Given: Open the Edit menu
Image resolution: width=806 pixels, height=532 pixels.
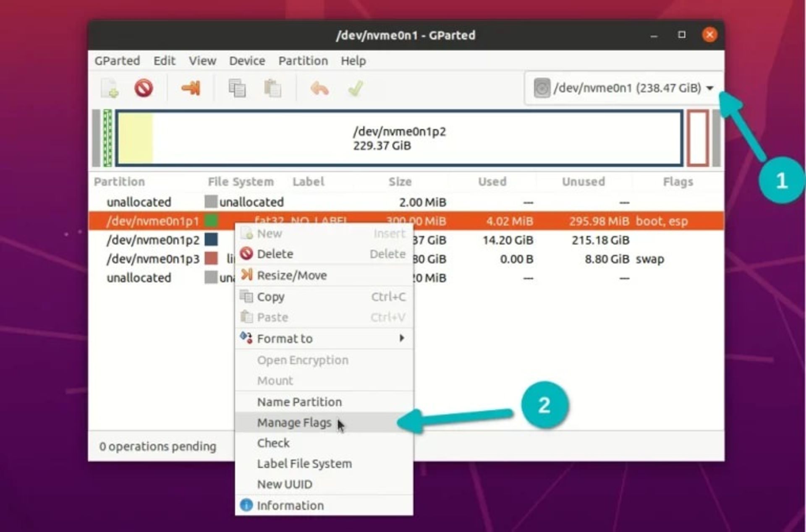Looking at the screenshot, I should pos(164,61).
